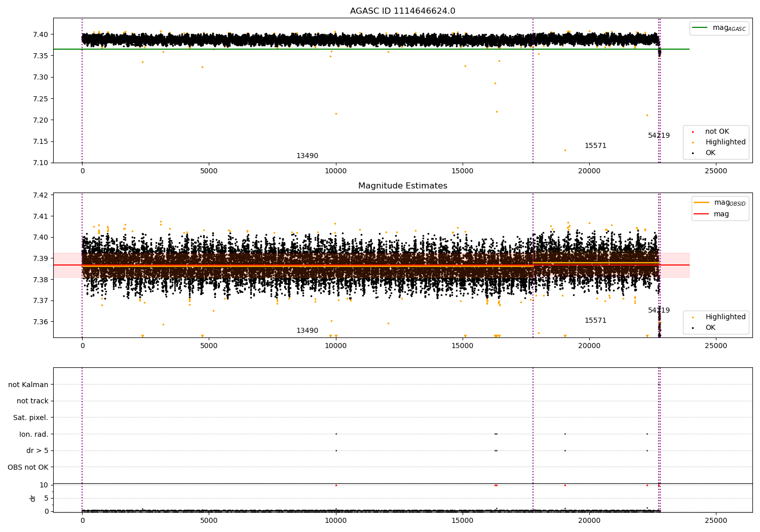The width and height of the screenshot is (760, 532).
Task: Click the orange line swatch beside mag OBSID
Action: pyautogui.click(x=702, y=202)
